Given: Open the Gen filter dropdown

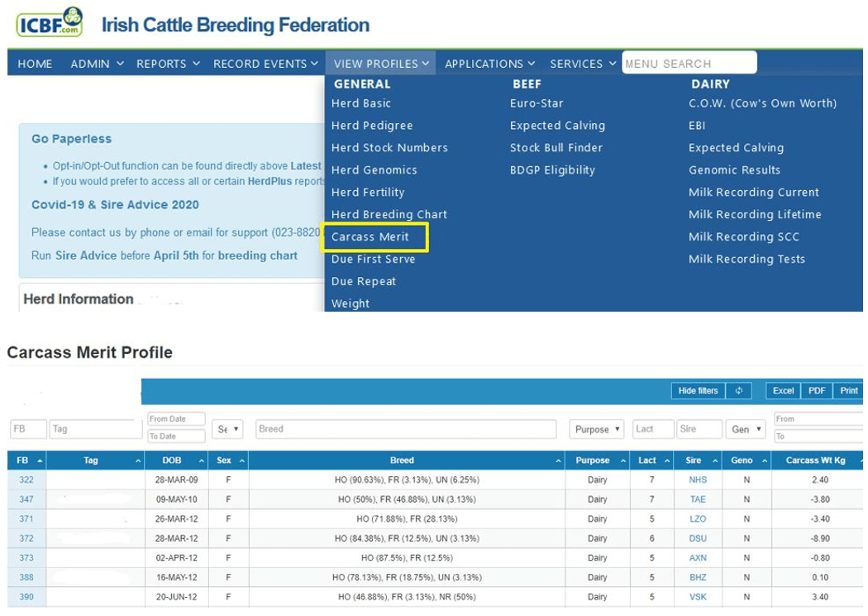Looking at the screenshot, I should 746,429.
